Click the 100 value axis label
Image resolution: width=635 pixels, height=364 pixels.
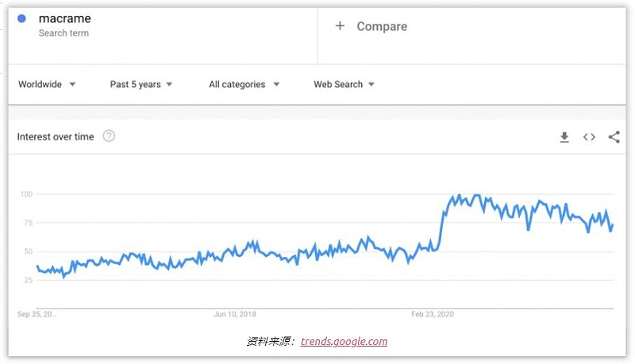point(26,194)
